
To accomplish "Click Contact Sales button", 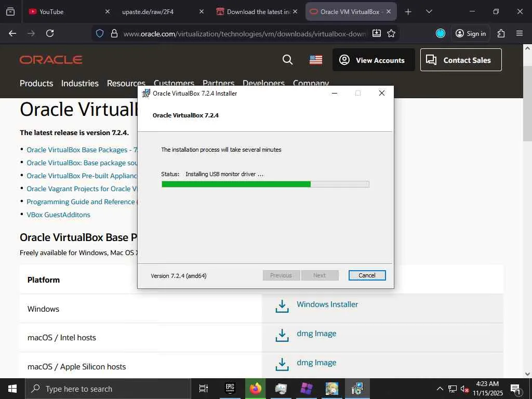I will [461, 60].
